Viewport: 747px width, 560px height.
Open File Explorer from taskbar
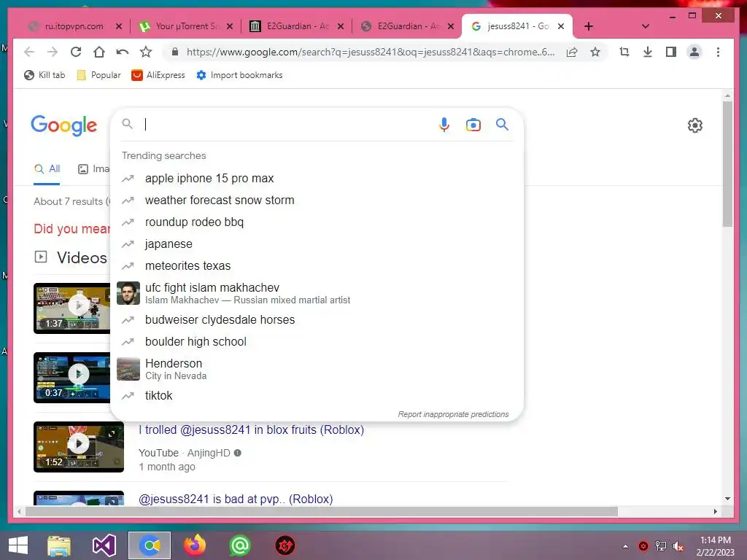pos(59,545)
